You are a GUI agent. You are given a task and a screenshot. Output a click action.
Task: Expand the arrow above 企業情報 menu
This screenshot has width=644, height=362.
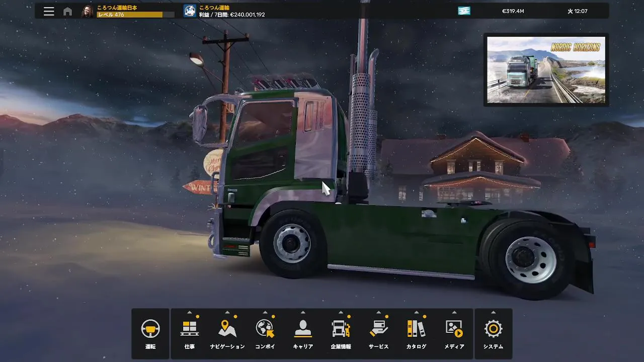(x=341, y=312)
